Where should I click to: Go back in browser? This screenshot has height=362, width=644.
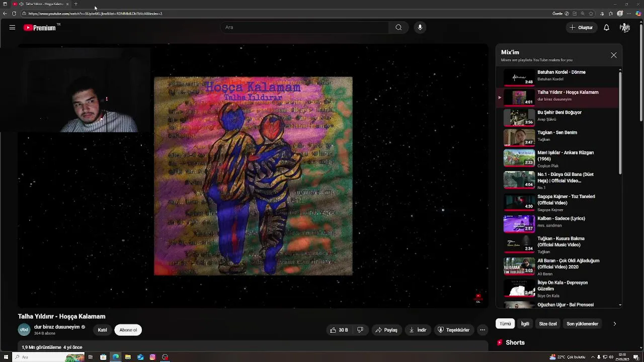[x=5, y=14]
